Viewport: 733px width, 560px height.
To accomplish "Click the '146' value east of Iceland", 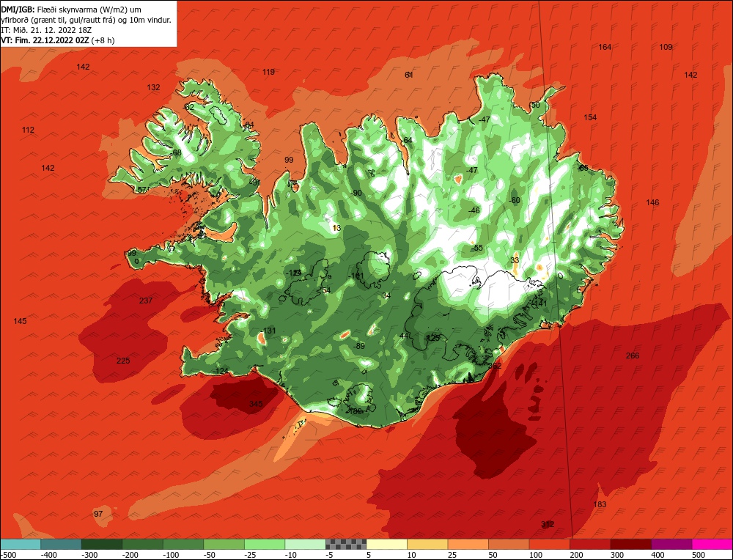I will pos(652,202).
